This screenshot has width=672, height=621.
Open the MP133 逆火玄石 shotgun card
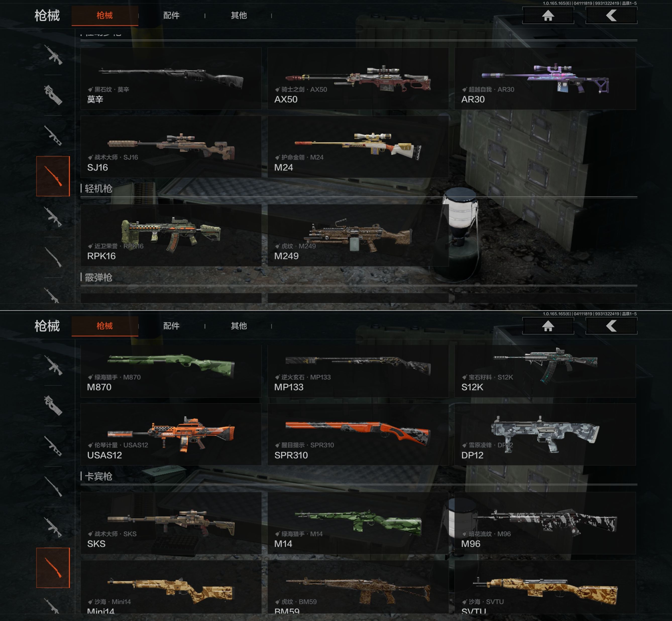click(358, 371)
